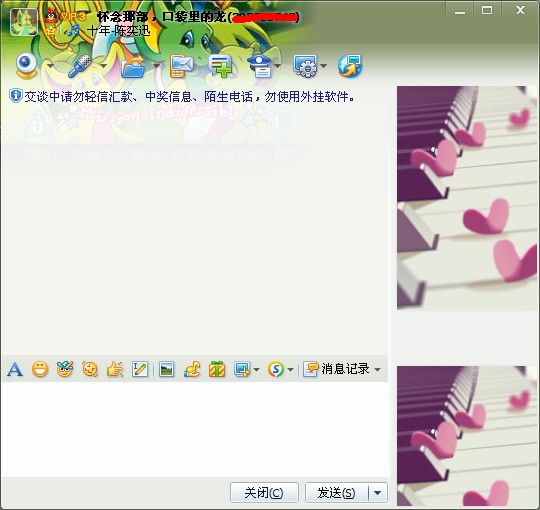Click the music note sharing icon in toolbar
The image size is (540, 510).
[x=192, y=370]
